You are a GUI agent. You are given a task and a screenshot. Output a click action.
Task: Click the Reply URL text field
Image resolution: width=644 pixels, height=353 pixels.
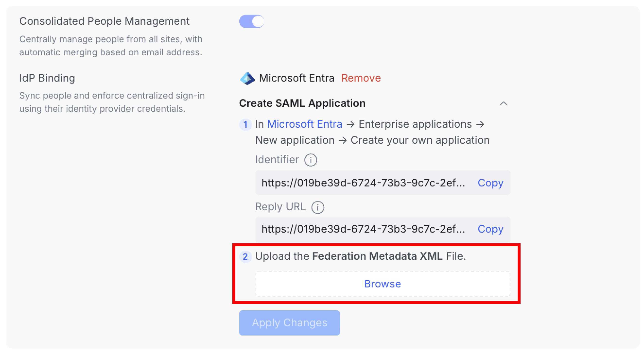point(363,229)
